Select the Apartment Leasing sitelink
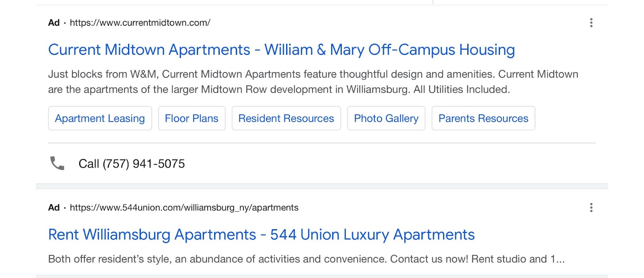Screen dimensions: 644x278 [100, 118]
